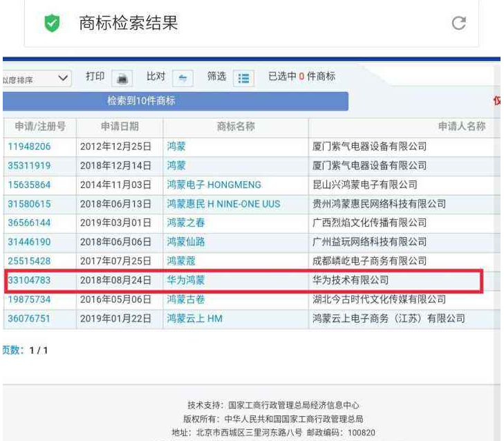This screenshot has width=504, height=441.
Task: Click the date 2014年11月03日
Action: (115, 185)
